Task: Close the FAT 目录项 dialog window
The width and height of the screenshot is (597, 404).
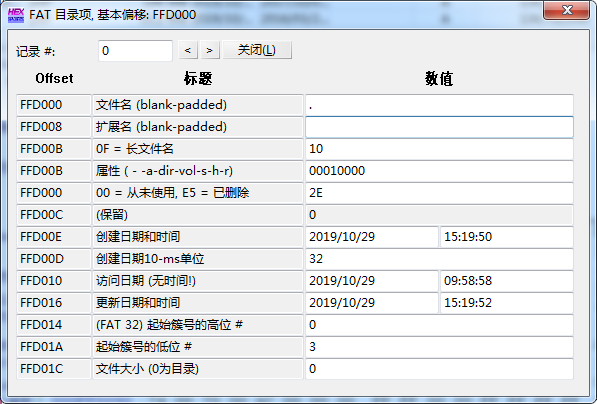Action: (x=567, y=10)
